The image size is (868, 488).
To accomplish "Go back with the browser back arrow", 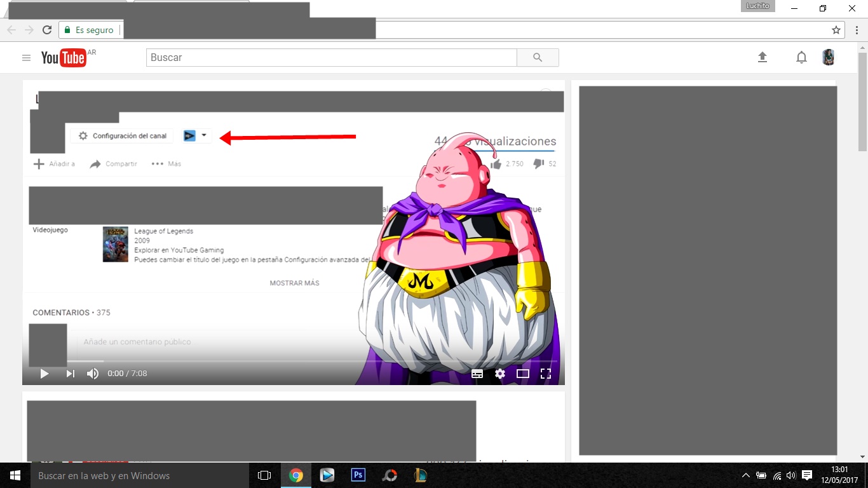I will (11, 30).
